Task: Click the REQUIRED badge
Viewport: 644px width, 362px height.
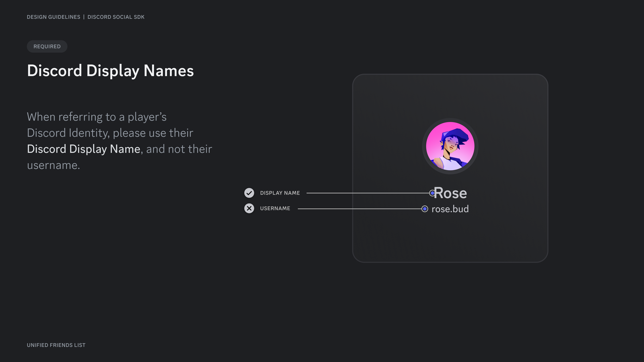Action: [47, 46]
